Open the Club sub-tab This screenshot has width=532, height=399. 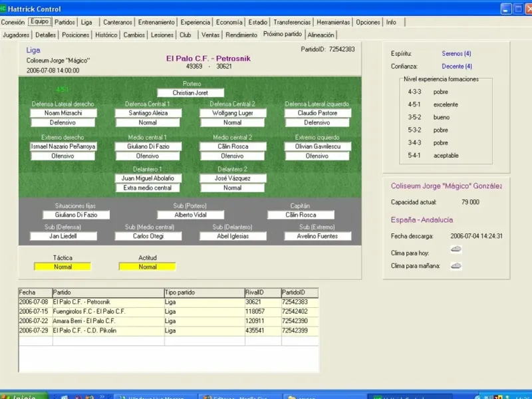(x=186, y=35)
